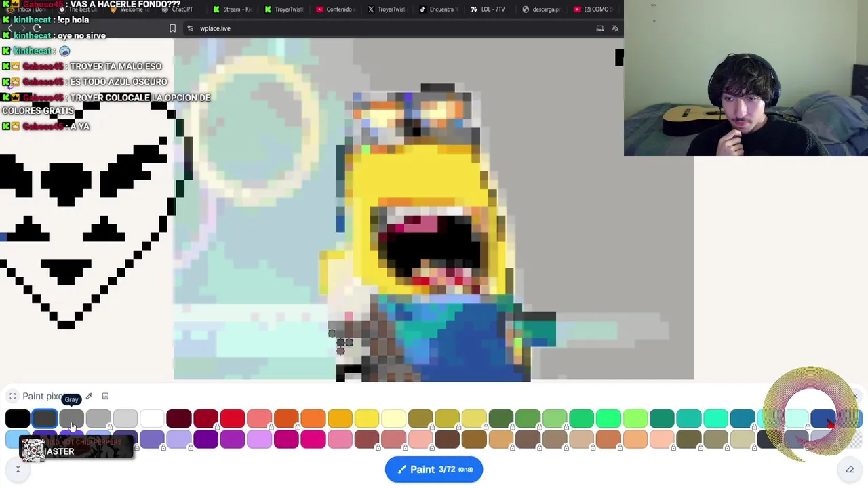
Task: Pick the selected dark gray swatch
Action: 45,418
